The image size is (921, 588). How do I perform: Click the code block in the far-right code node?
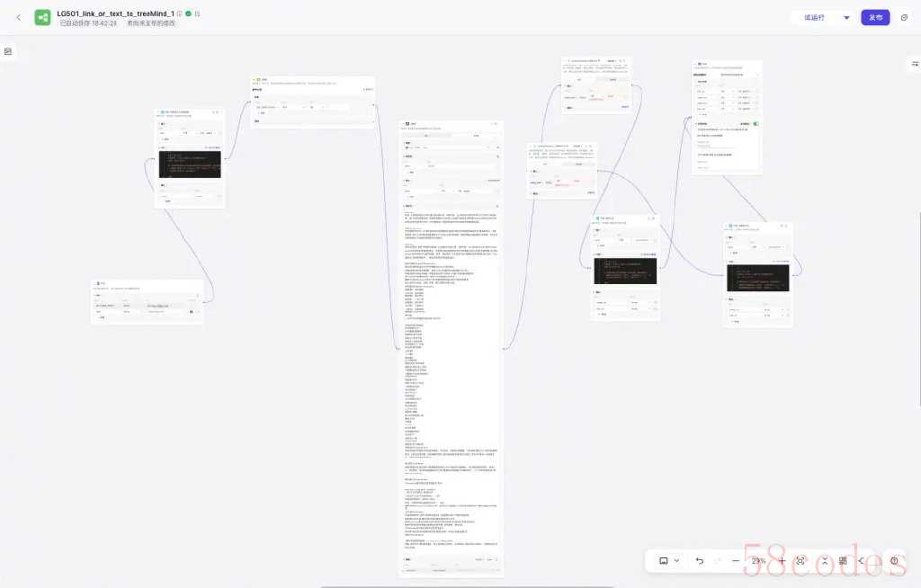(757, 278)
